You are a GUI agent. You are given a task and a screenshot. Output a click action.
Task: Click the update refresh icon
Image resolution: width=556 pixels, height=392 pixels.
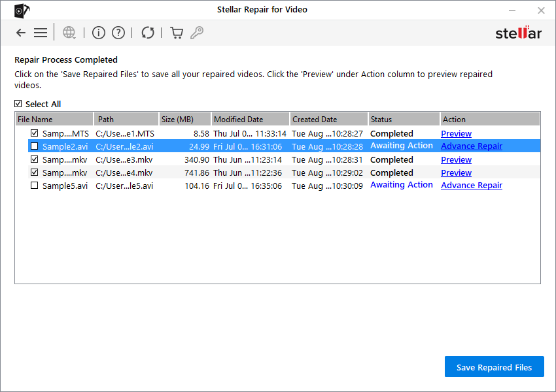pyautogui.click(x=148, y=33)
